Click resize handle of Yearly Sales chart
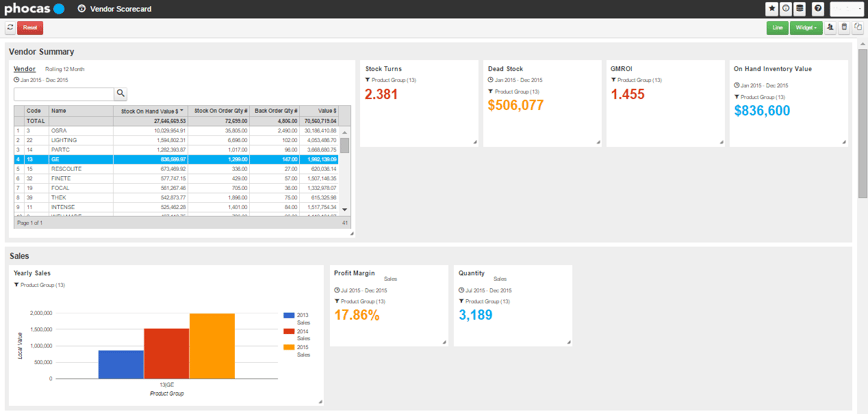The height and width of the screenshot is (414, 868). click(321, 401)
